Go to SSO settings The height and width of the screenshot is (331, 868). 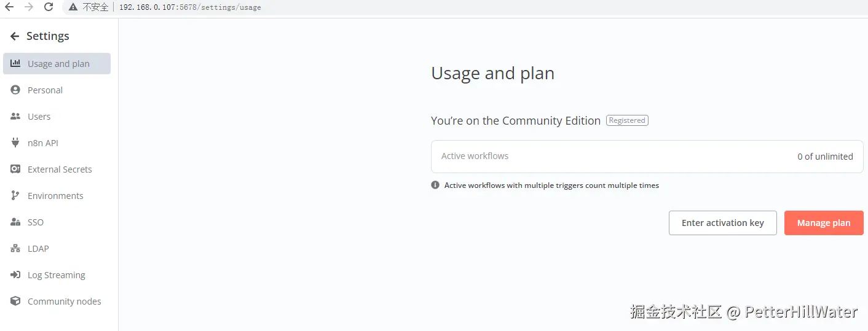pyautogui.click(x=57, y=222)
